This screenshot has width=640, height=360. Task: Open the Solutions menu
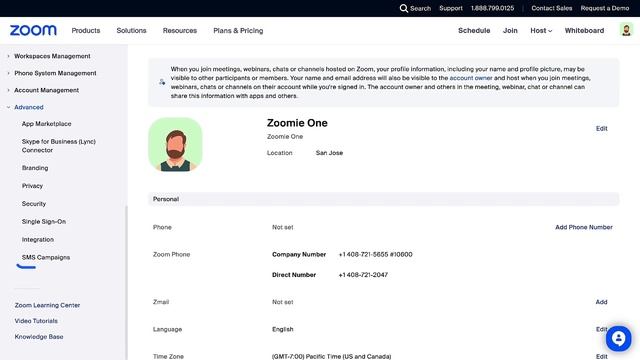tap(131, 31)
